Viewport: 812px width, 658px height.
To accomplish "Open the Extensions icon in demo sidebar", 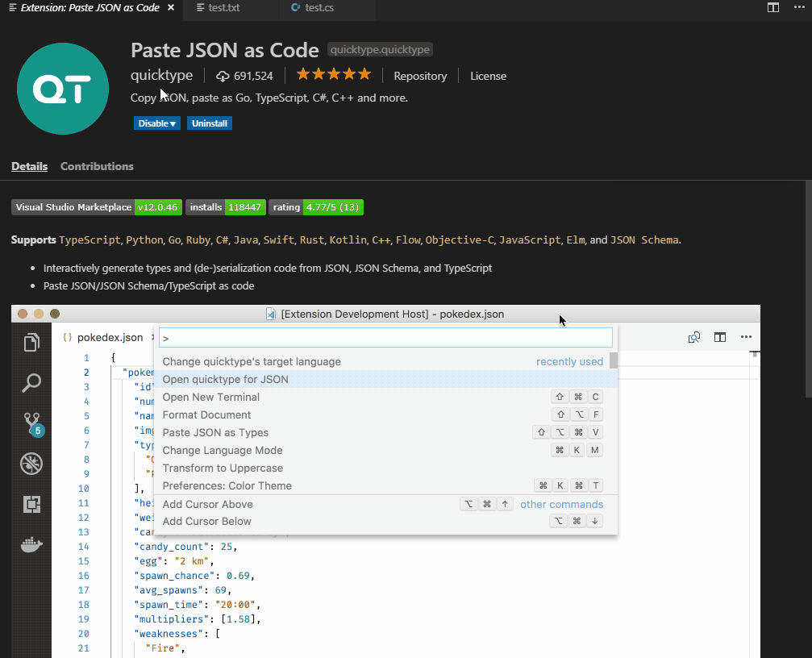I will point(31,504).
